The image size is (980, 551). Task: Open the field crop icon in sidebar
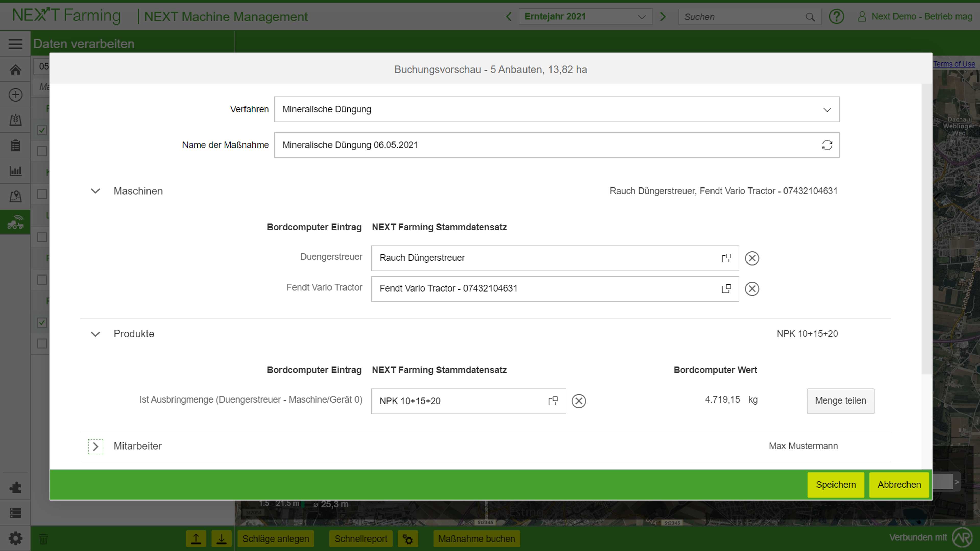(x=15, y=120)
